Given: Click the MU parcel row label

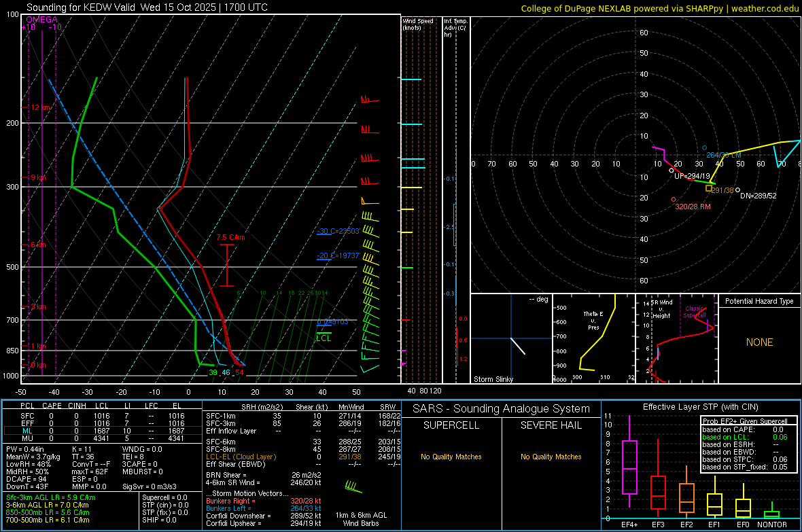Looking at the screenshot, I should click(x=27, y=438).
